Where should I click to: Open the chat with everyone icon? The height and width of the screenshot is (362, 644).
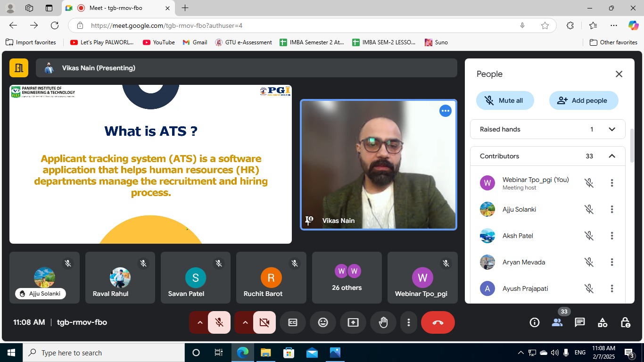pos(579,322)
